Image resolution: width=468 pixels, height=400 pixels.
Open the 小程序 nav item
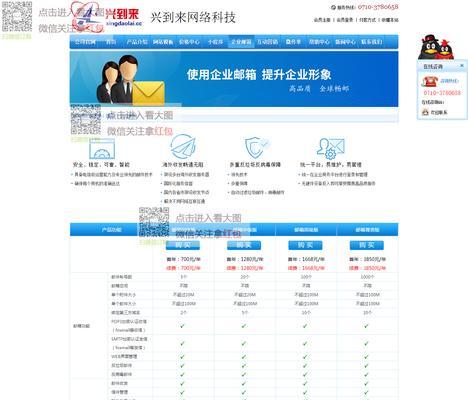point(215,42)
